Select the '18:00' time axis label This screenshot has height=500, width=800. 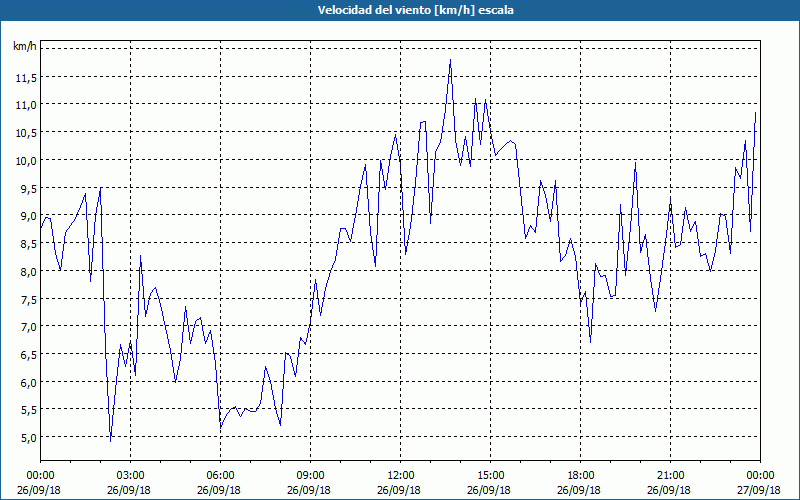[x=580, y=476]
